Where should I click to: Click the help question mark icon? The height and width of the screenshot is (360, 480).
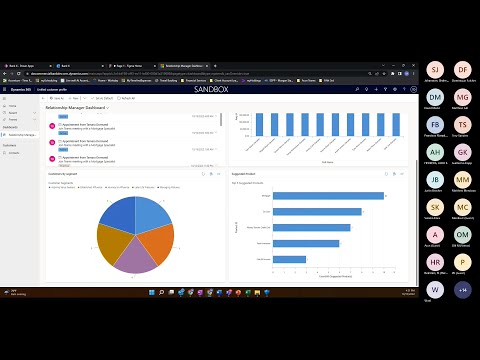click(404, 89)
